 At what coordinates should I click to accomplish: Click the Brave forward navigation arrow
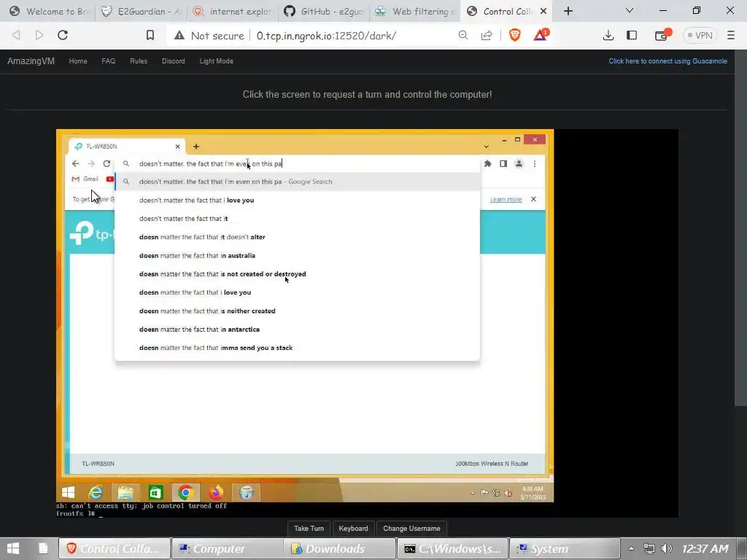coord(39,35)
